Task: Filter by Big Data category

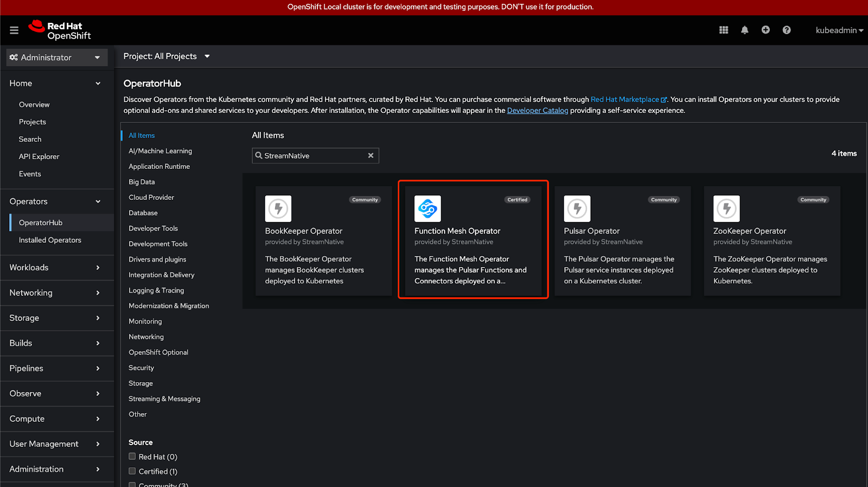Action: coord(142,182)
